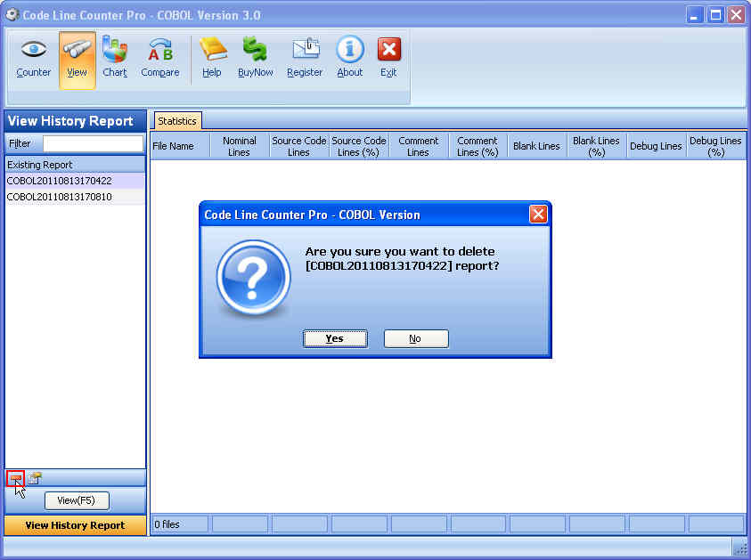Open the View History Report panel header

(x=74, y=525)
